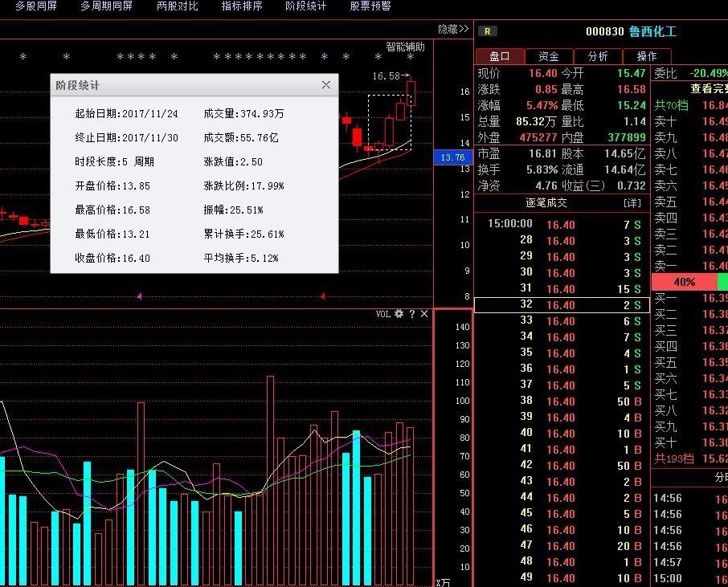
Task: Click 振幅 25.51% in dialog
Action: click(x=233, y=210)
